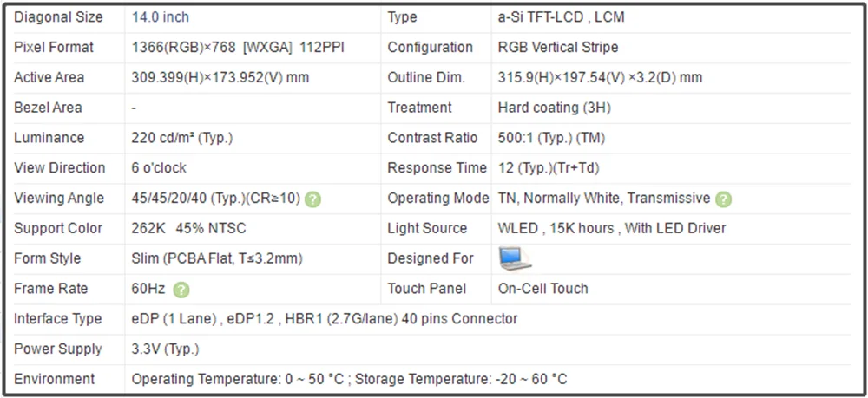868x398 pixels.
Task: Select the Active Area dimensions text
Action: click(x=220, y=78)
